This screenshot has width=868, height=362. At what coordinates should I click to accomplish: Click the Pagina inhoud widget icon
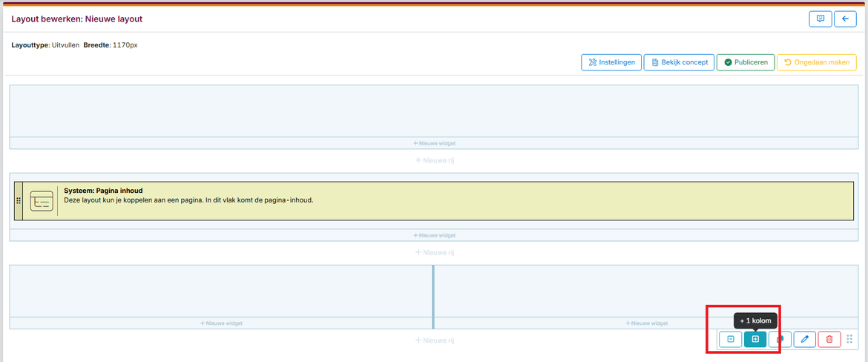click(41, 201)
